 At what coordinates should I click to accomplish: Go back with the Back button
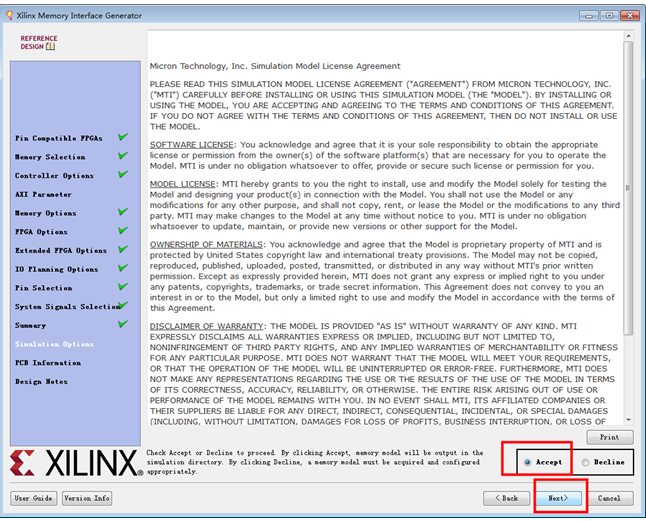point(506,498)
